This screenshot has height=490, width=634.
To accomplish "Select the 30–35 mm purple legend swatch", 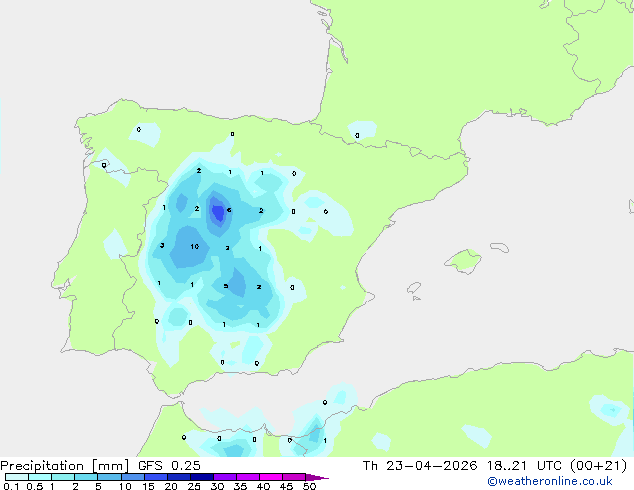I will tap(225, 477).
